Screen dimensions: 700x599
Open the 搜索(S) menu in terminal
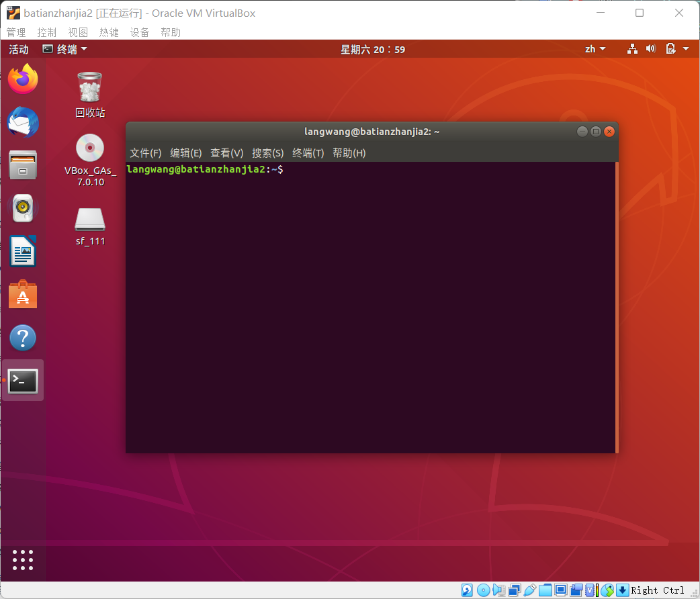(x=268, y=153)
